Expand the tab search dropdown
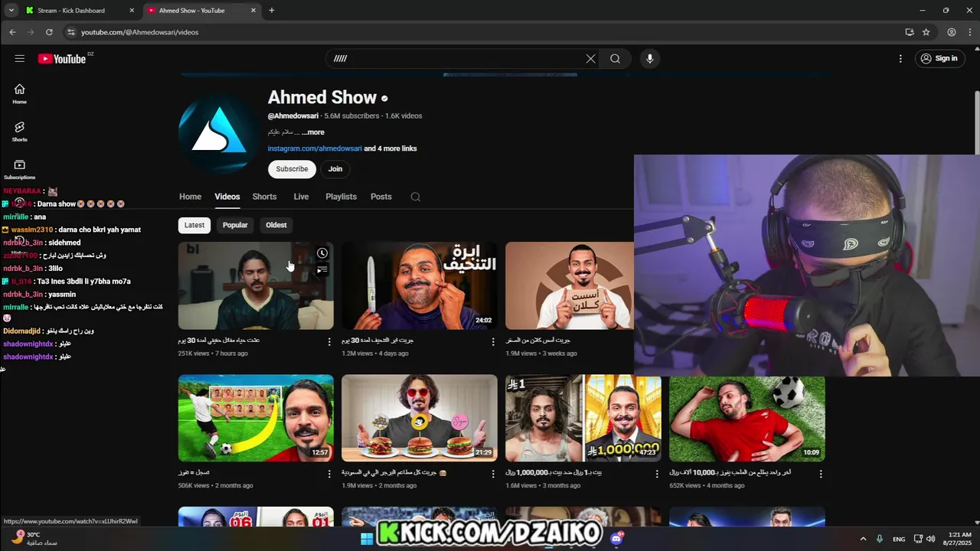Viewport: 980px width, 551px height. [11, 11]
